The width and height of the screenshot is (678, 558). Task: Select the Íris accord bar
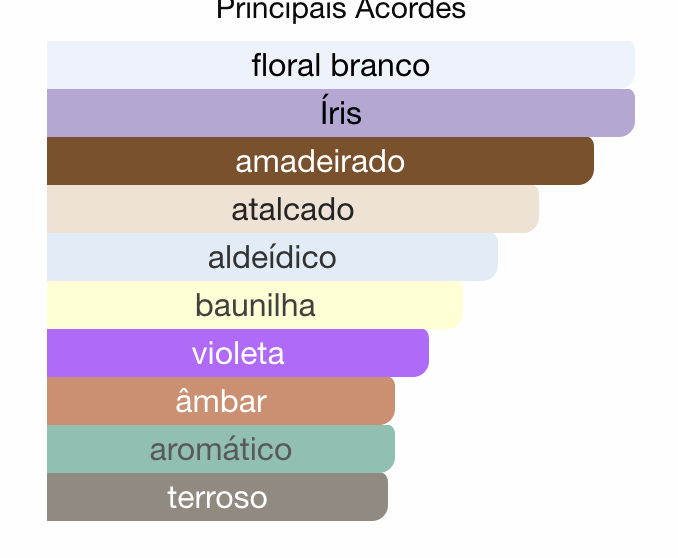[x=341, y=113]
